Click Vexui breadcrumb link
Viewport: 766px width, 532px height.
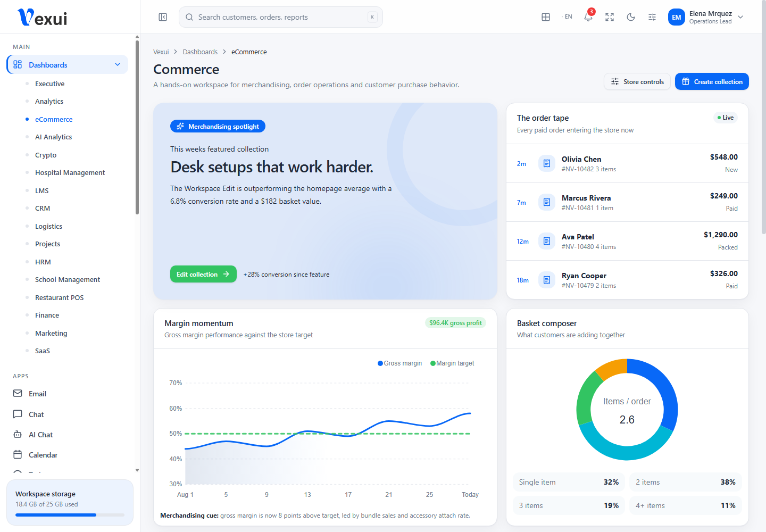pos(161,52)
